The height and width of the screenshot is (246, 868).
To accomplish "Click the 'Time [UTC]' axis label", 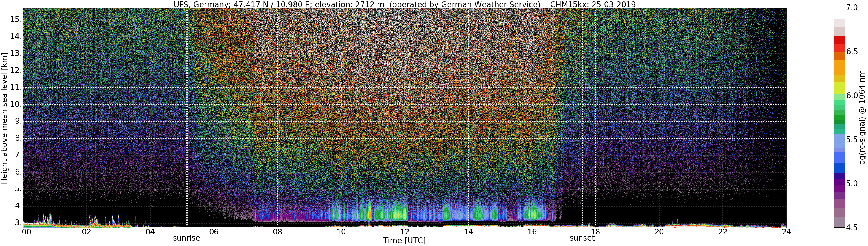I will tap(404, 241).
